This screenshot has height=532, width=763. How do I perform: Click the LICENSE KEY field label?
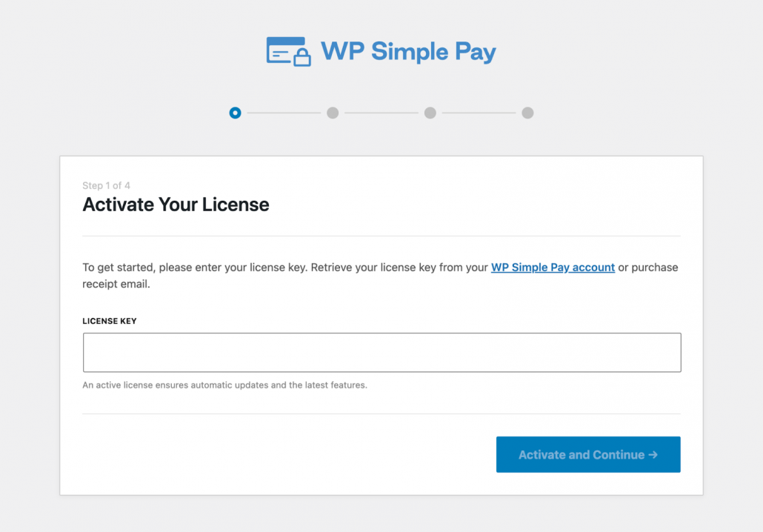click(x=110, y=322)
